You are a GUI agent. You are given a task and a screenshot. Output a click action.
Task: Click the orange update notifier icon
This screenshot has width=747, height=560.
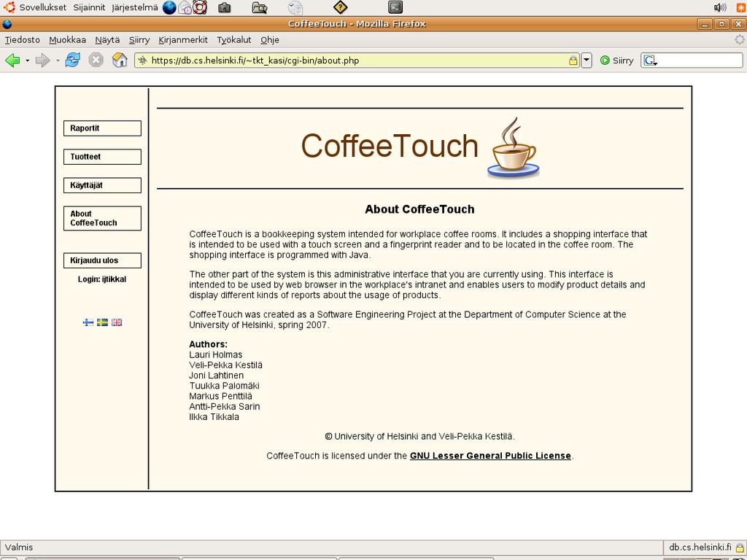741,7
